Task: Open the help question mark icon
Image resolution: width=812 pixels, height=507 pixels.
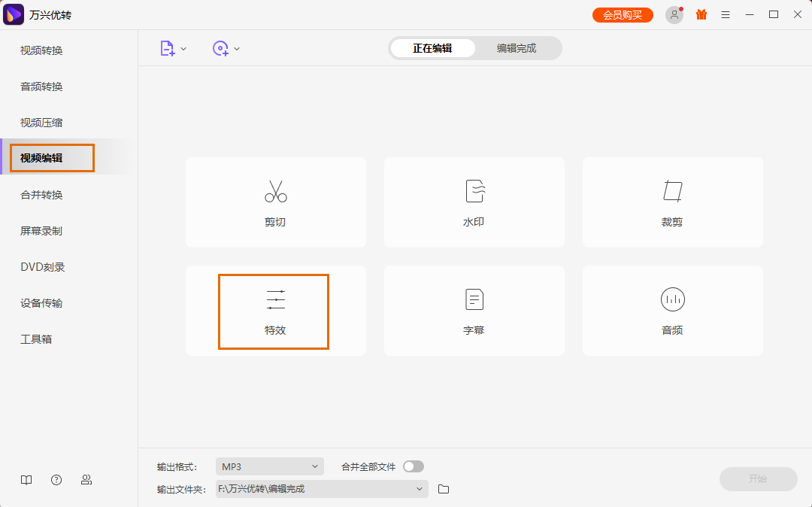Action: click(x=56, y=479)
